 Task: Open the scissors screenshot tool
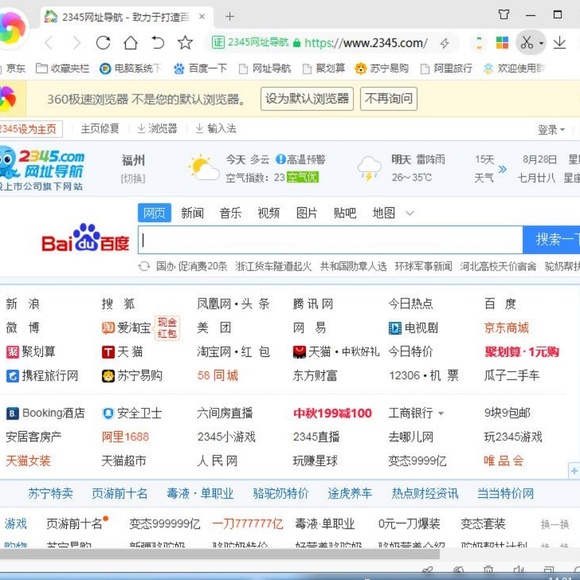tap(527, 43)
